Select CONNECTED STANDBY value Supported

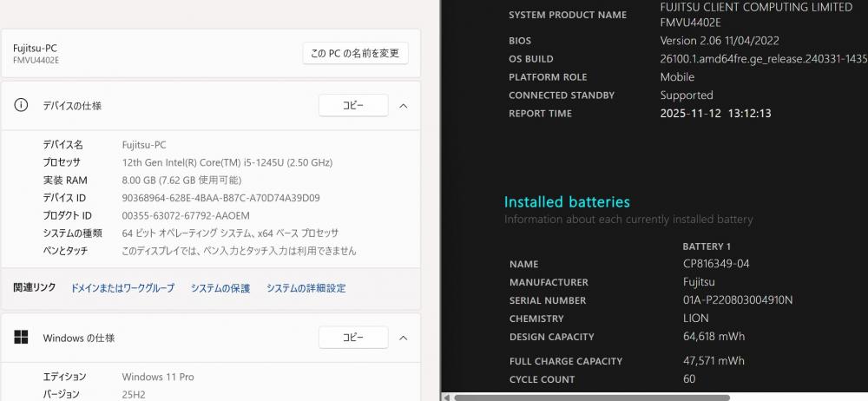coord(687,95)
